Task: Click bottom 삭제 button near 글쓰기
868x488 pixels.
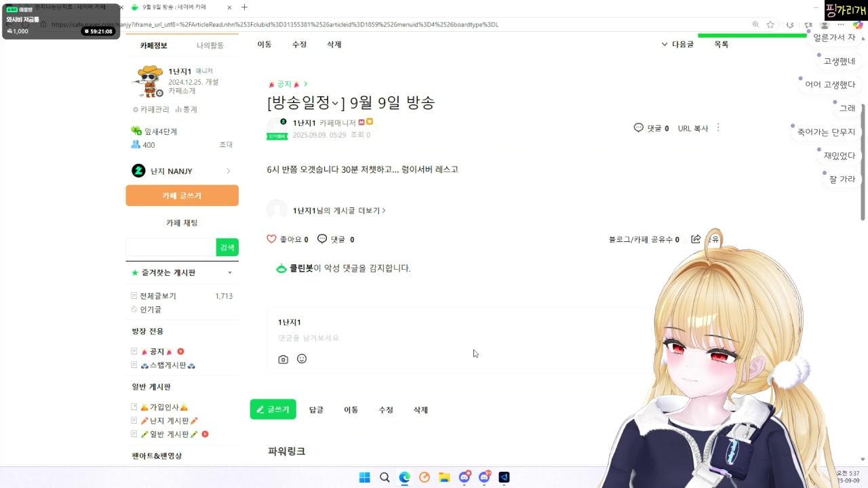Action: (x=420, y=410)
